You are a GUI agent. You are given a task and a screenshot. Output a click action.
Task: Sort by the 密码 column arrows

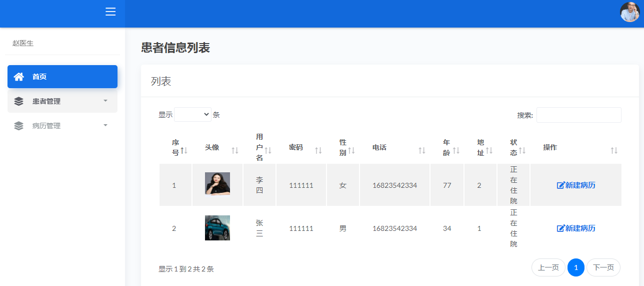pos(318,151)
